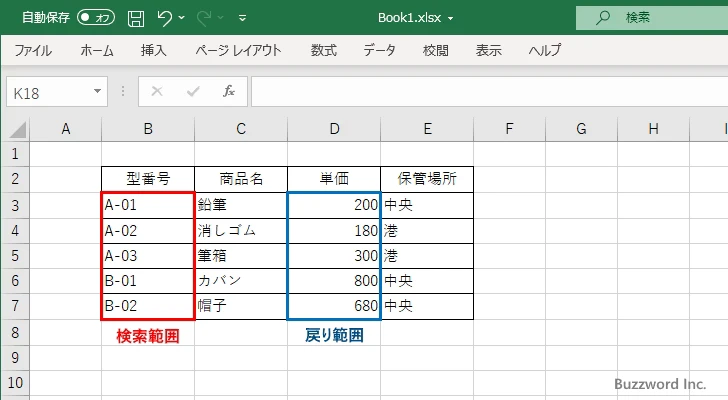The image size is (728, 400).
Task: Select column G header
Action: click(x=581, y=129)
